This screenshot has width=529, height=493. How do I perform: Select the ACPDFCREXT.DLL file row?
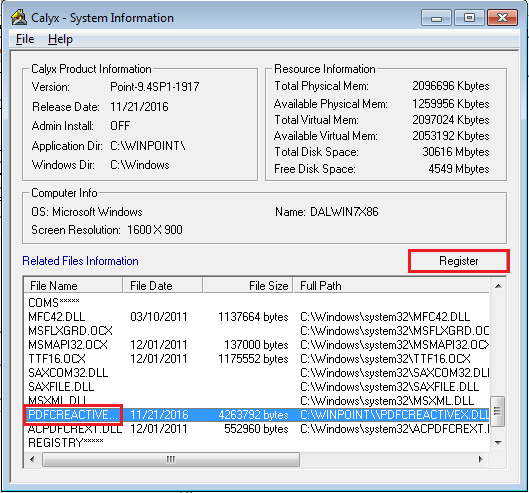pos(256,429)
